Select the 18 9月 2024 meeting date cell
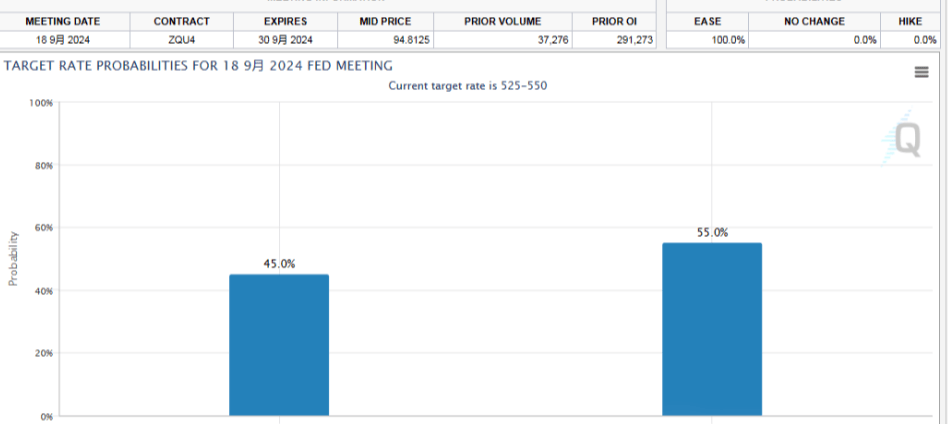The height and width of the screenshot is (424, 948). [64, 39]
